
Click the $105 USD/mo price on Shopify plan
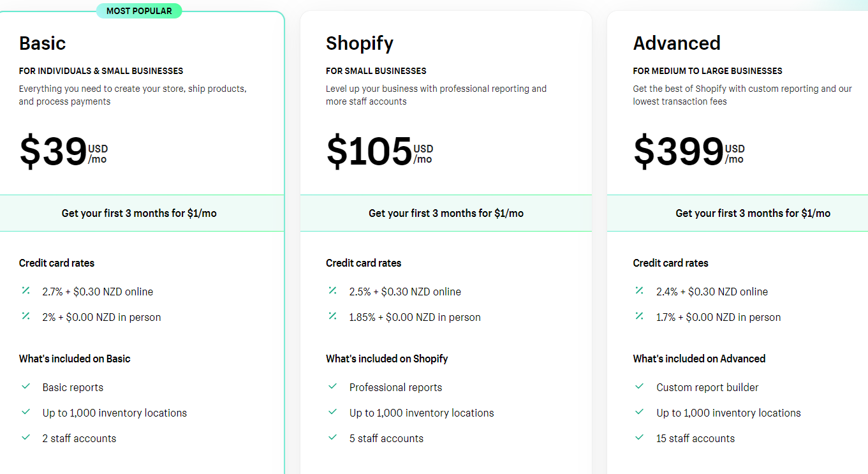pyautogui.click(x=379, y=152)
